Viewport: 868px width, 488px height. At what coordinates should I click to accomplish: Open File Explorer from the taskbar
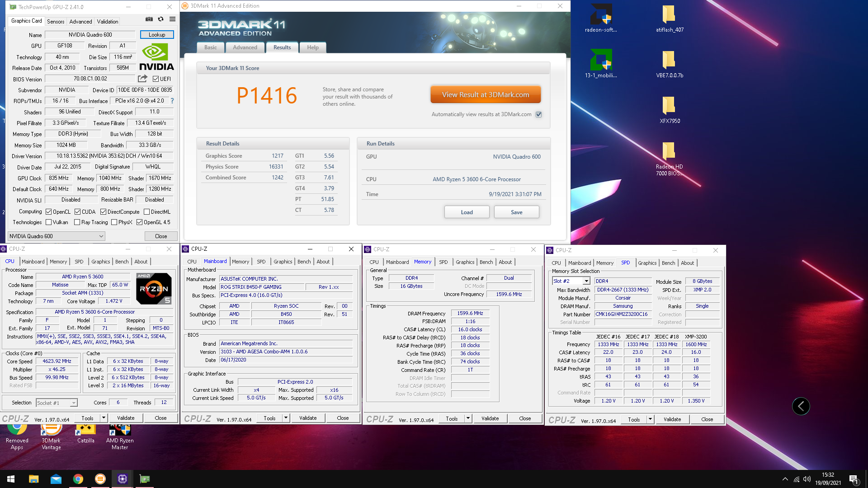(33, 479)
